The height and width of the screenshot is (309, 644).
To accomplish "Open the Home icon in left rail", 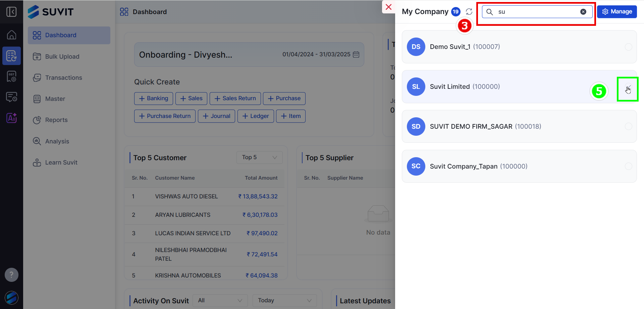I will pyautogui.click(x=11, y=35).
